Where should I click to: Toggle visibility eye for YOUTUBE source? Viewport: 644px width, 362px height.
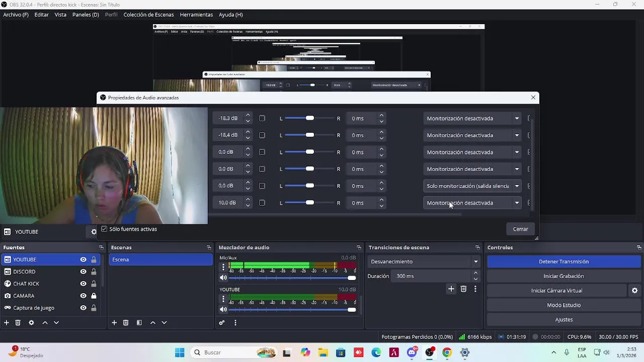pyautogui.click(x=83, y=259)
